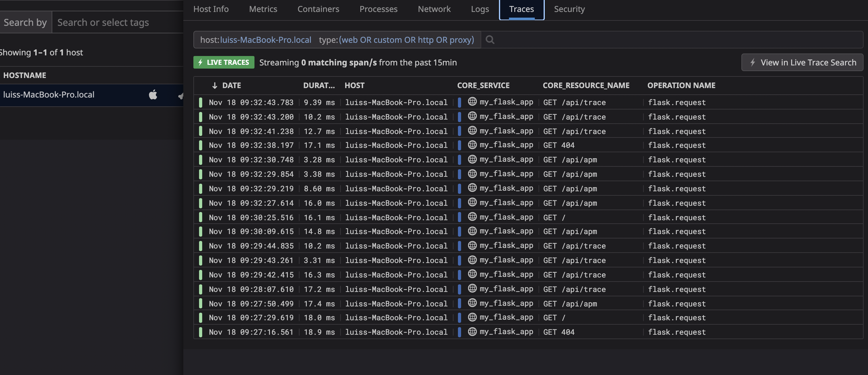Open trace dated Nov 18 09:32:43.200
This screenshot has width=868, height=375.
coord(528,117)
